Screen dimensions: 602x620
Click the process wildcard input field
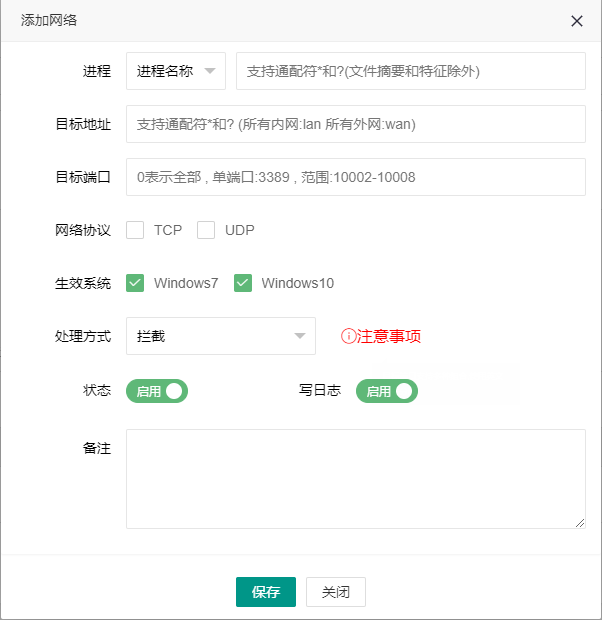point(411,71)
